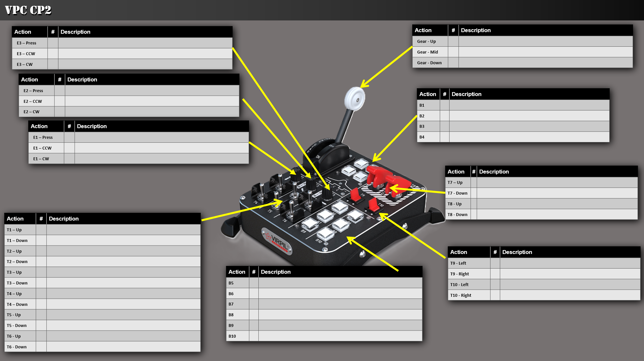
Task: Click the # cell for T6 - Down
Action: 41,347
